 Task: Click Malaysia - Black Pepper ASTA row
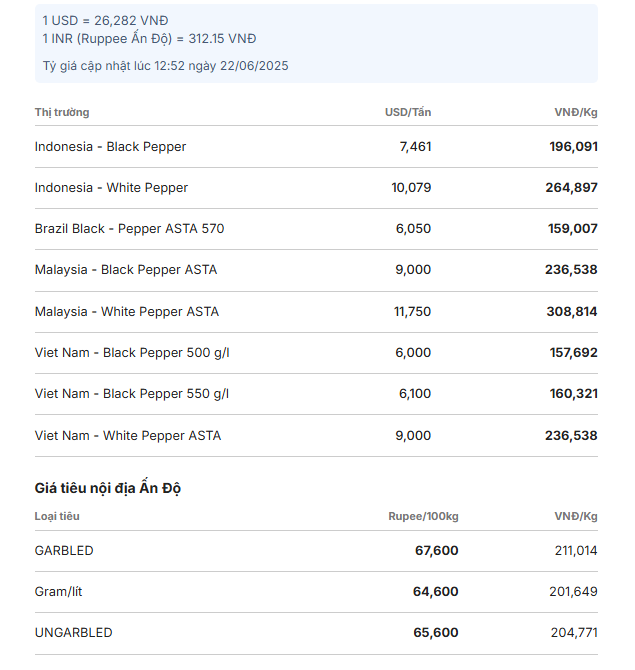click(x=316, y=270)
